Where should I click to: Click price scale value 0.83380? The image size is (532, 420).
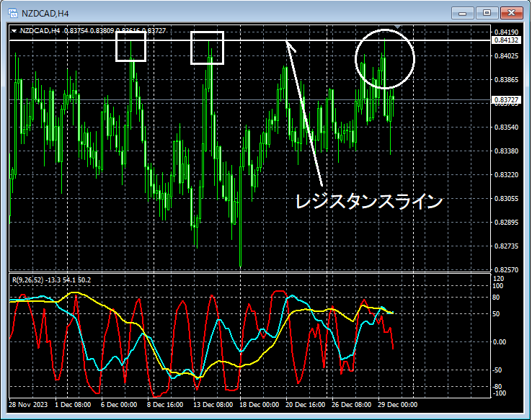pos(507,151)
